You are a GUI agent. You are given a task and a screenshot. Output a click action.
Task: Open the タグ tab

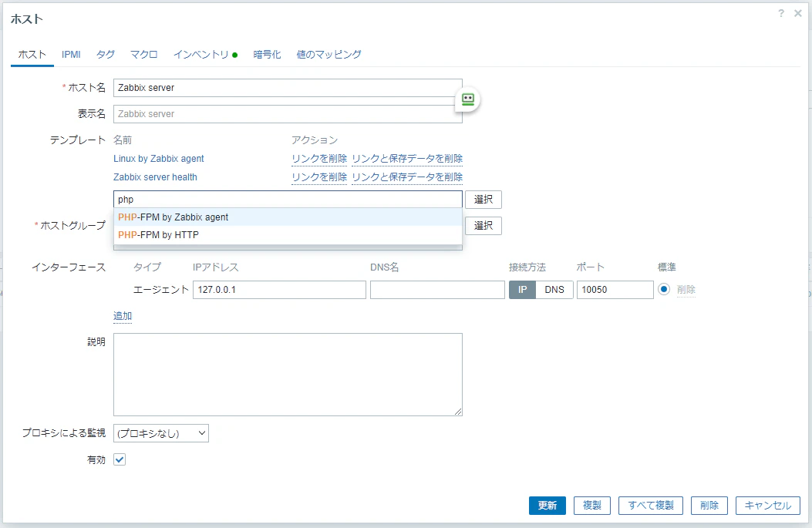coord(105,55)
